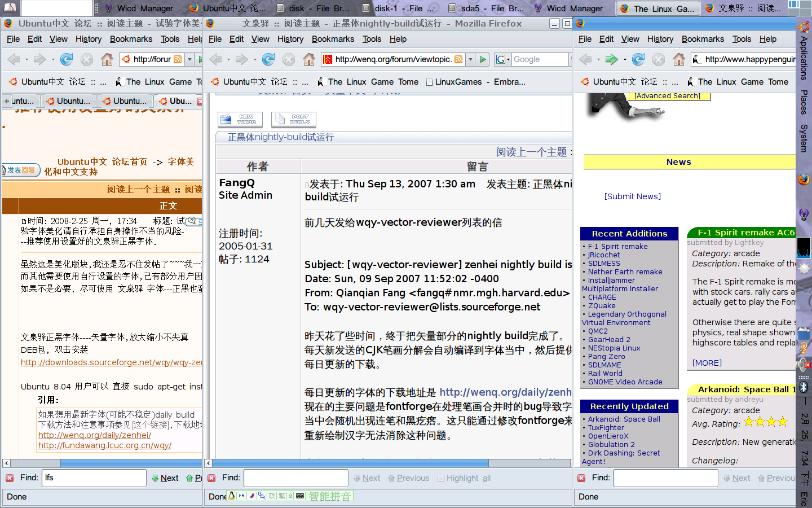Image resolution: width=812 pixels, height=508 pixels.
Task: Open back-history dropdown in left window
Action: [x=27, y=59]
